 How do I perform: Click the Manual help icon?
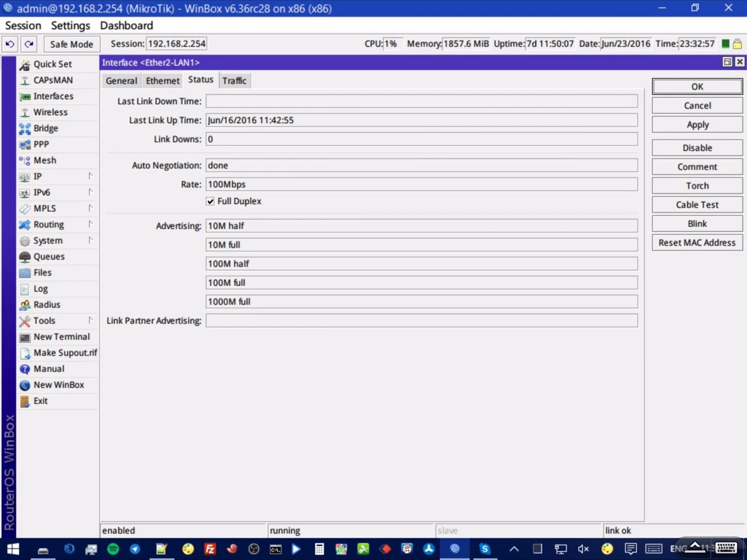coord(25,369)
